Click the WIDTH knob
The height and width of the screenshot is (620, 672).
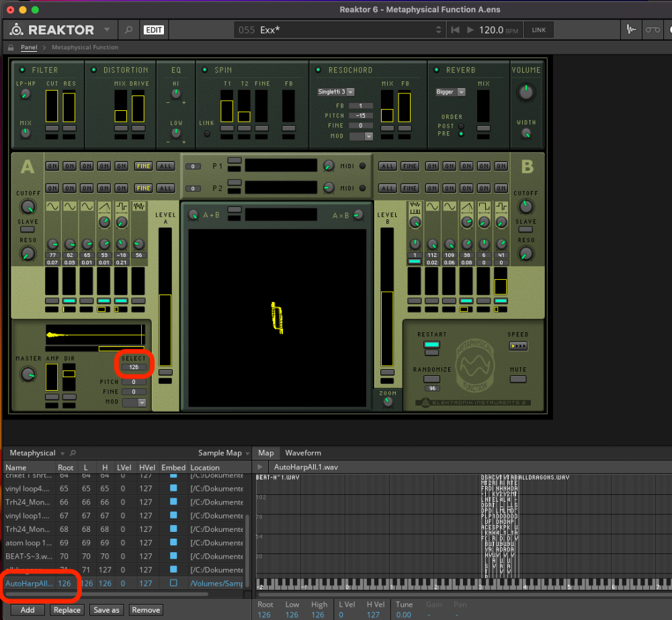pos(526,134)
